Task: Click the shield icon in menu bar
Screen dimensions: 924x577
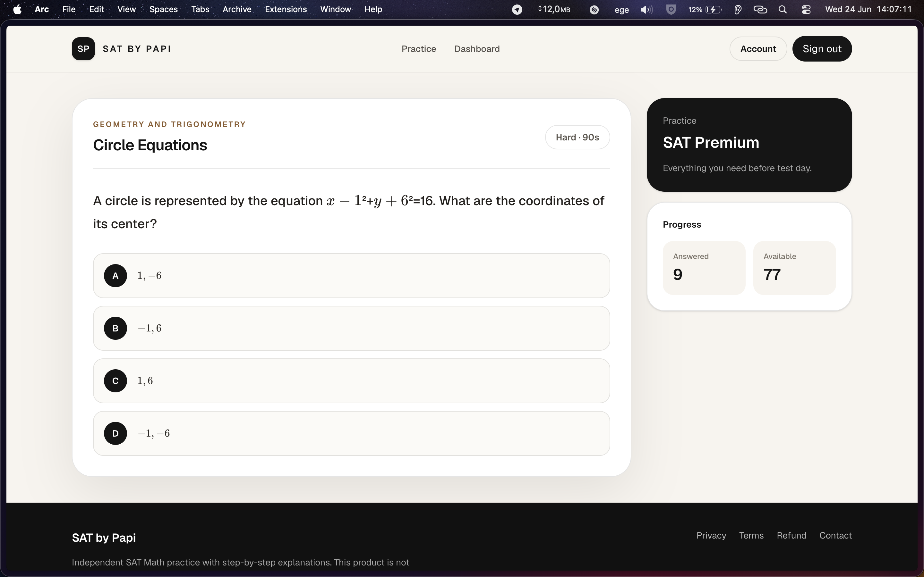Action: click(x=671, y=10)
